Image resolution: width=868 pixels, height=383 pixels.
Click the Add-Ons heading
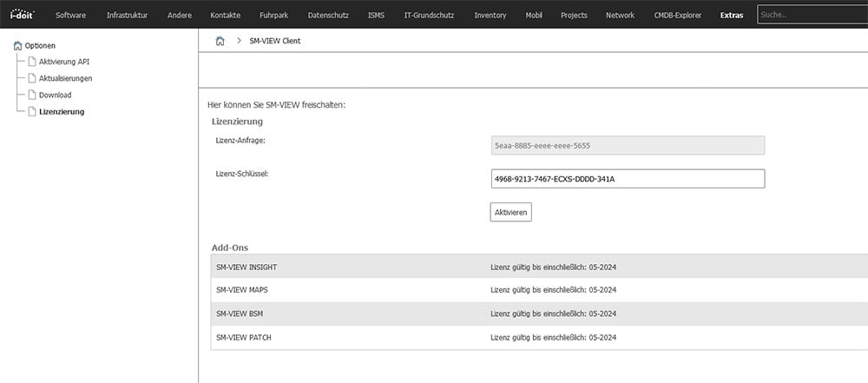coord(230,248)
